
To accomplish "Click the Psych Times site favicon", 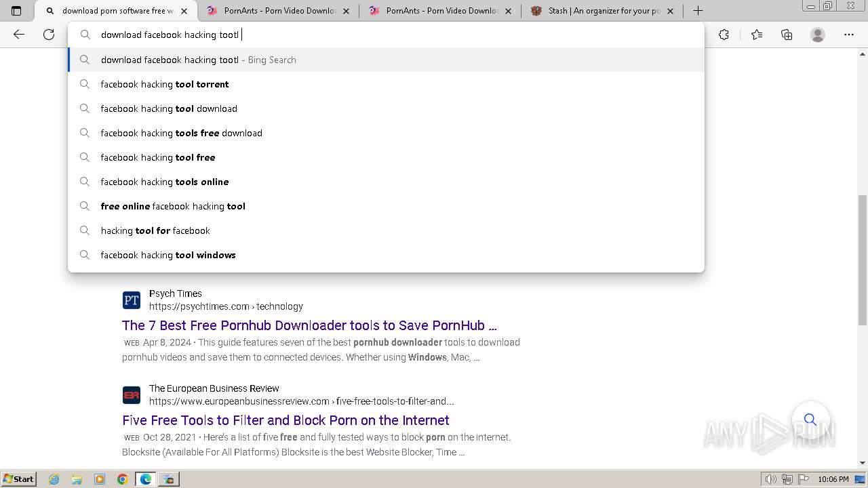I will pos(131,300).
